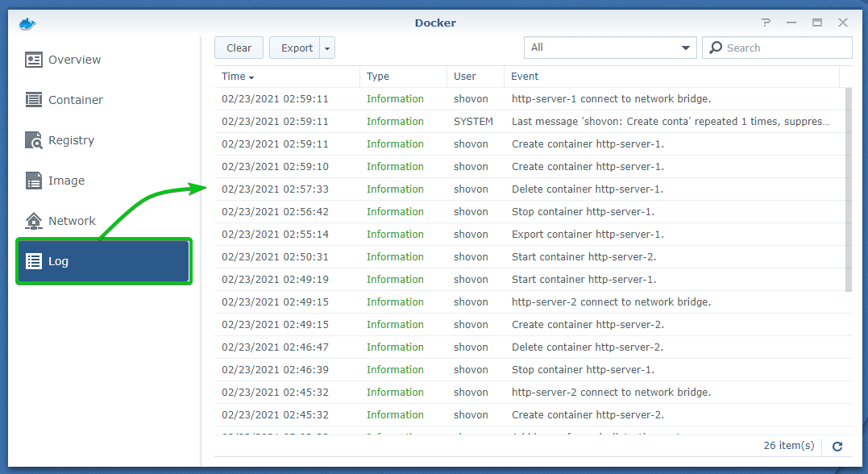Expand the Export dropdown arrow
Viewport: 868px width, 474px height.
tap(327, 48)
